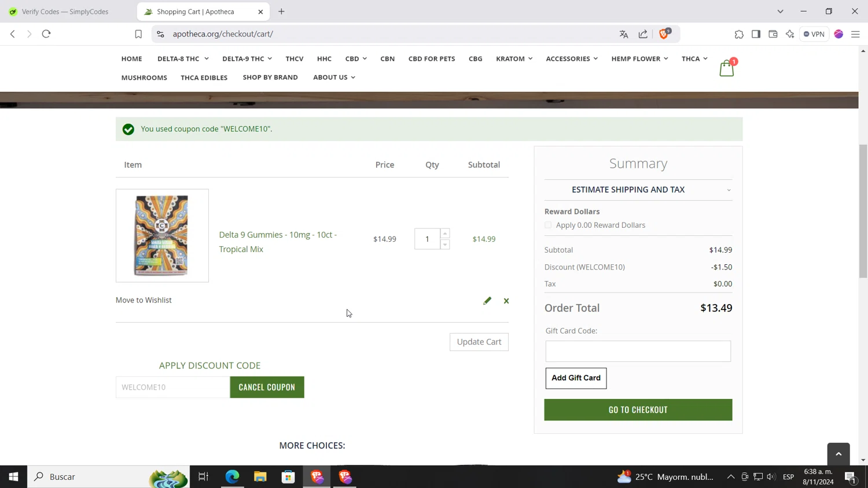Expand the CBD dropdown menu
868x488 pixels.
[x=356, y=58]
